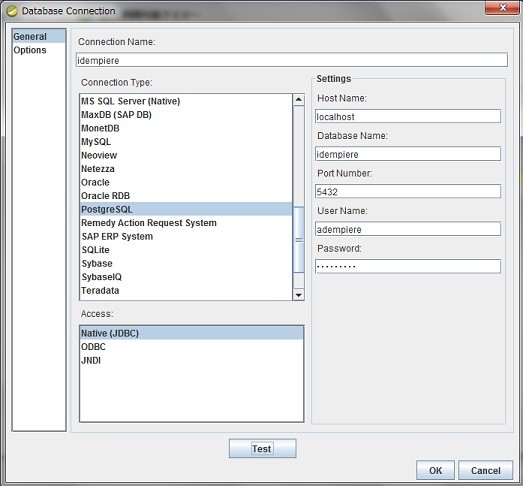The image size is (523, 486).
Task: Choose Netezza connection type
Action: 186,169
